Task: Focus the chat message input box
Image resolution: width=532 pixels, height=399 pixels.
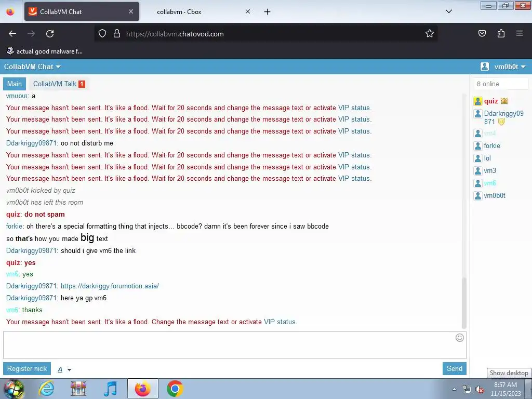Action: pos(234,345)
